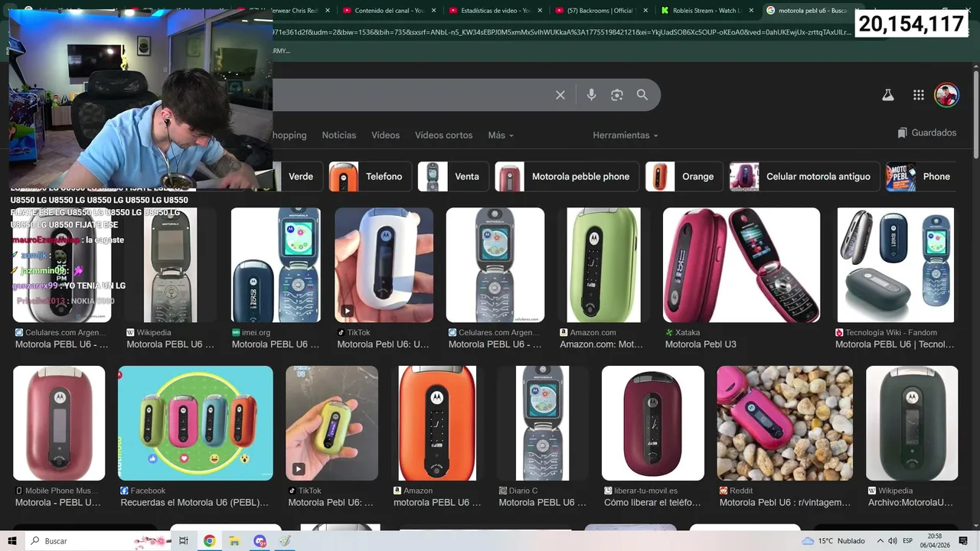The image size is (980, 551).
Task: Open Search Labs flask icon
Action: (888, 95)
